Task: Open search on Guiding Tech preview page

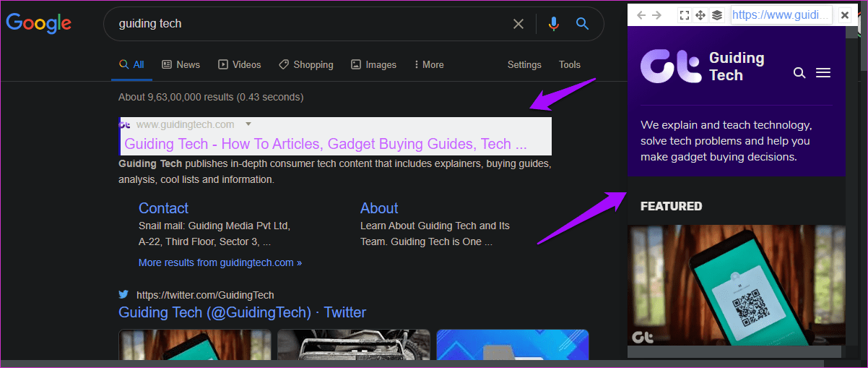Action: [x=799, y=72]
